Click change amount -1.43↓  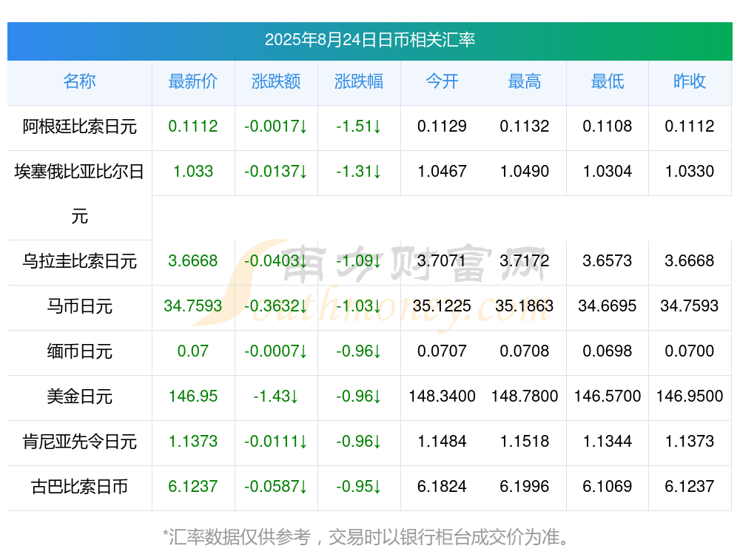(x=276, y=397)
